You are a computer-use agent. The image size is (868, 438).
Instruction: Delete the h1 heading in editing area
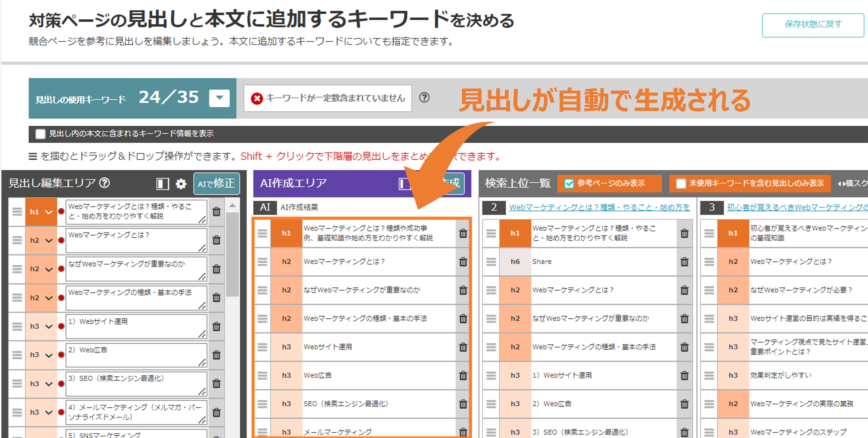pyautogui.click(x=216, y=212)
